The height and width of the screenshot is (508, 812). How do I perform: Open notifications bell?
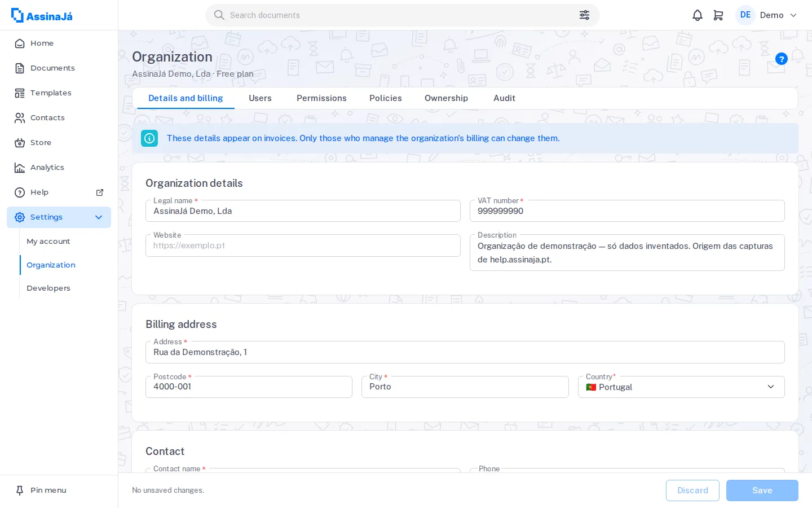[698, 15]
